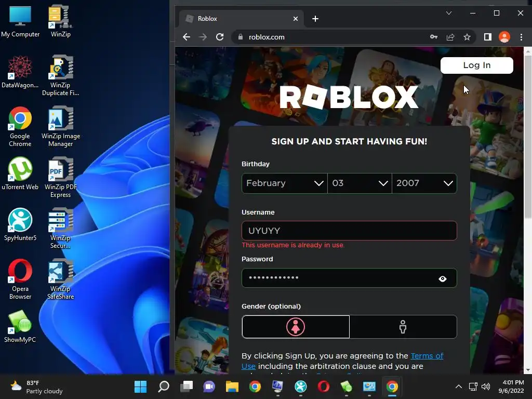The width and height of the screenshot is (532, 399).
Task: Click leftmost Chrome icon on taskbar
Action: coord(255,387)
